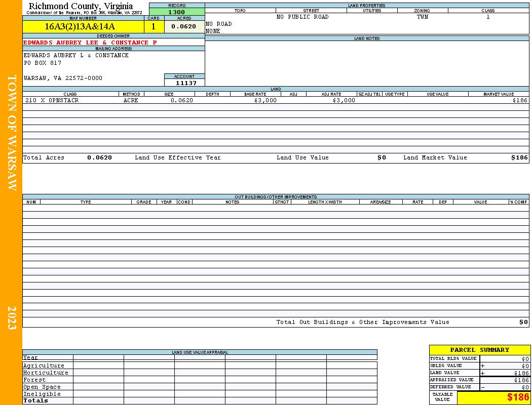Click the MAILING ADDRESS header bar
The width and height of the screenshot is (532, 405).
[x=113, y=49]
